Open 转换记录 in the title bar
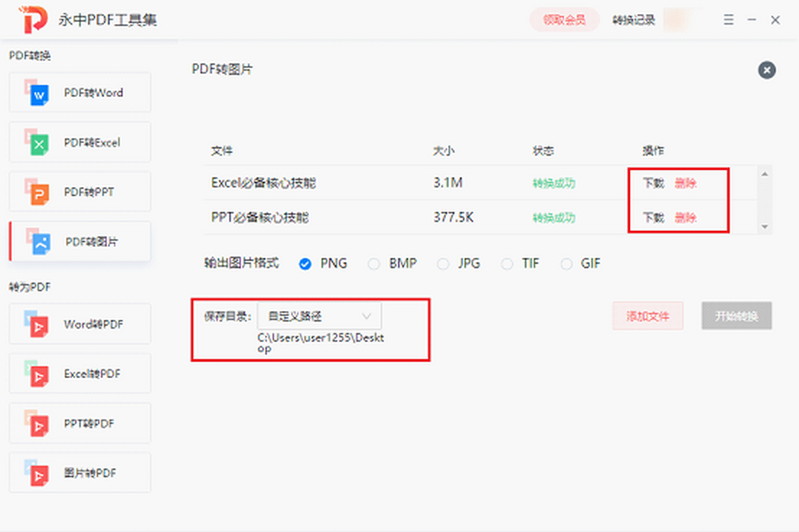This screenshot has width=799, height=532. (x=633, y=20)
